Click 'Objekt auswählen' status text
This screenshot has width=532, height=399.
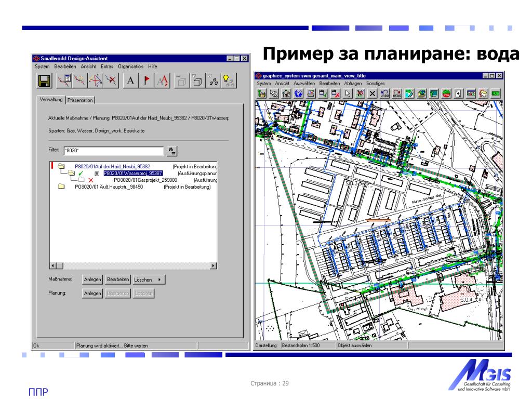(354, 345)
